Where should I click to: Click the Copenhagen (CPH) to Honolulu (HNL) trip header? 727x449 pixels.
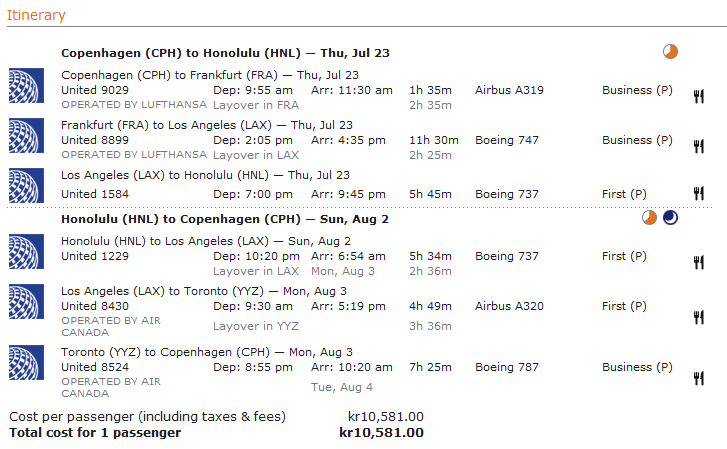pos(225,53)
